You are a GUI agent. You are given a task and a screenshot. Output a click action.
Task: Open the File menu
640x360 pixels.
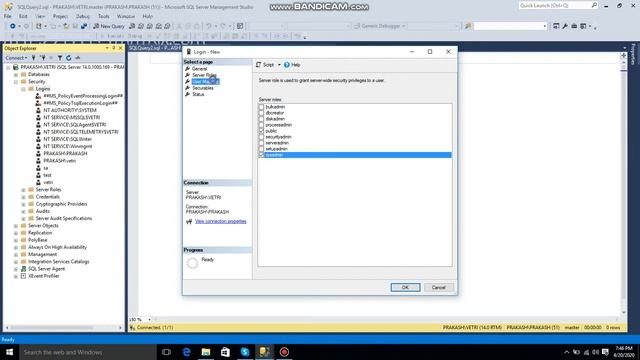click(x=7, y=16)
